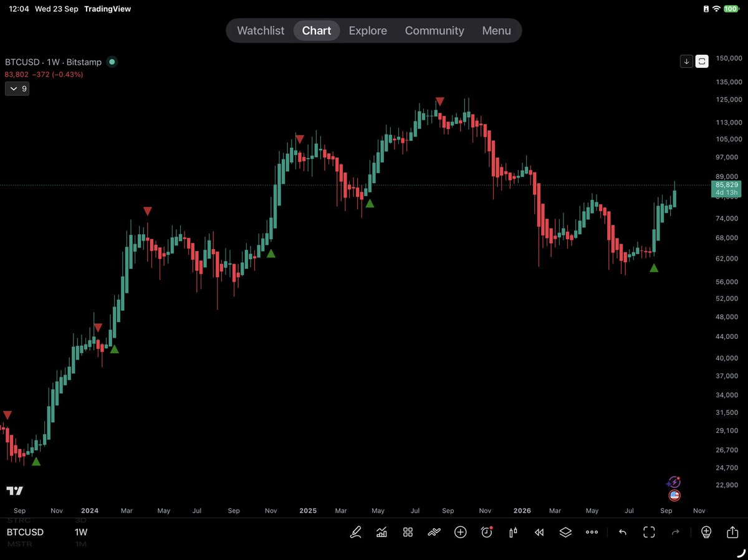Click the 150,000 price axis label
The image size is (748, 560).
pos(727,59)
